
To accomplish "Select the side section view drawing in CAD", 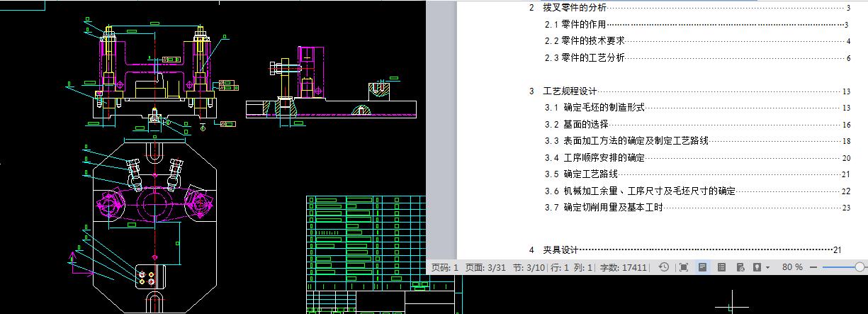I will [x=331, y=82].
